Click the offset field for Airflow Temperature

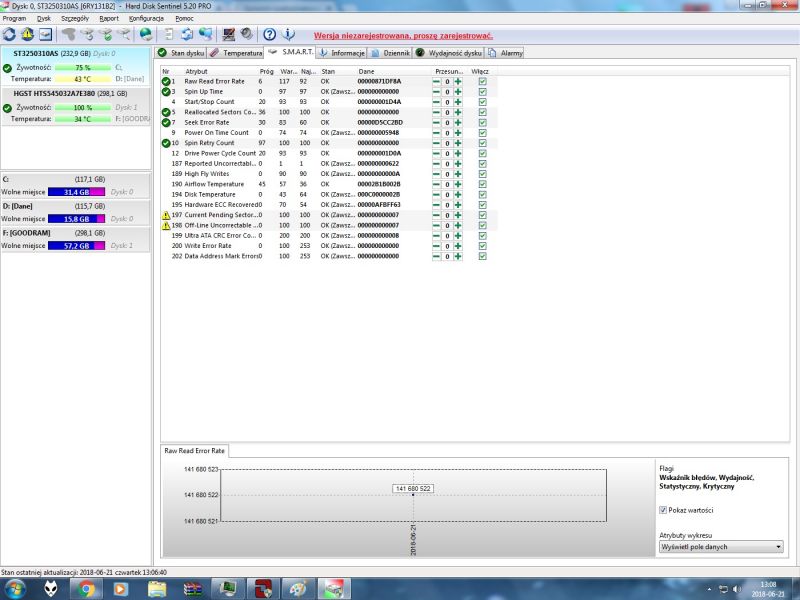click(447, 184)
